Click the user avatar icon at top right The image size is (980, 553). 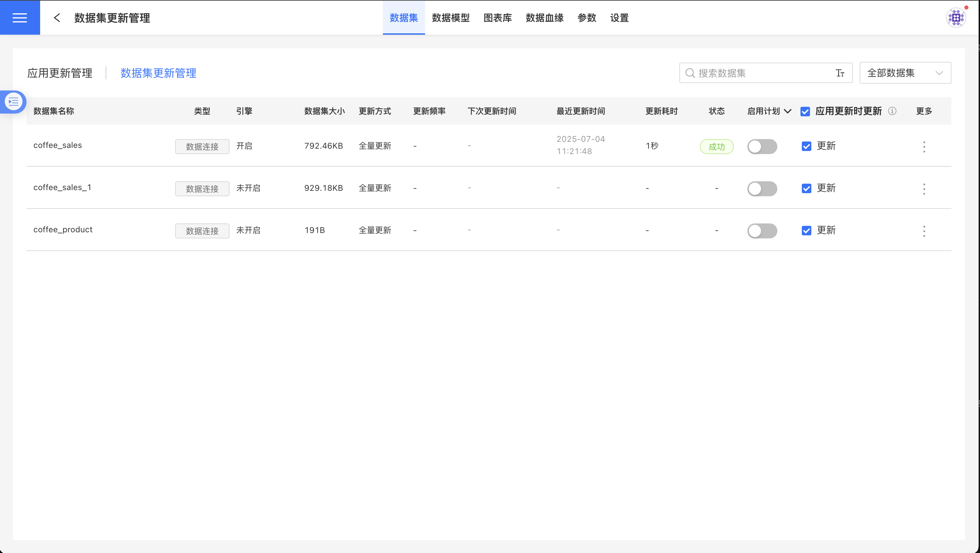956,17
